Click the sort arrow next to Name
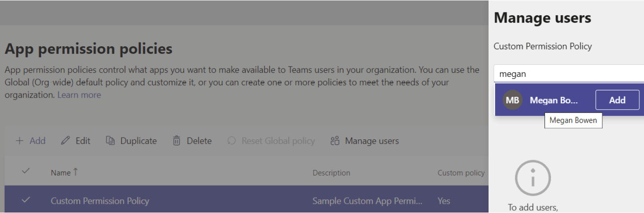This screenshot has width=644, height=213. coord(75,172)
